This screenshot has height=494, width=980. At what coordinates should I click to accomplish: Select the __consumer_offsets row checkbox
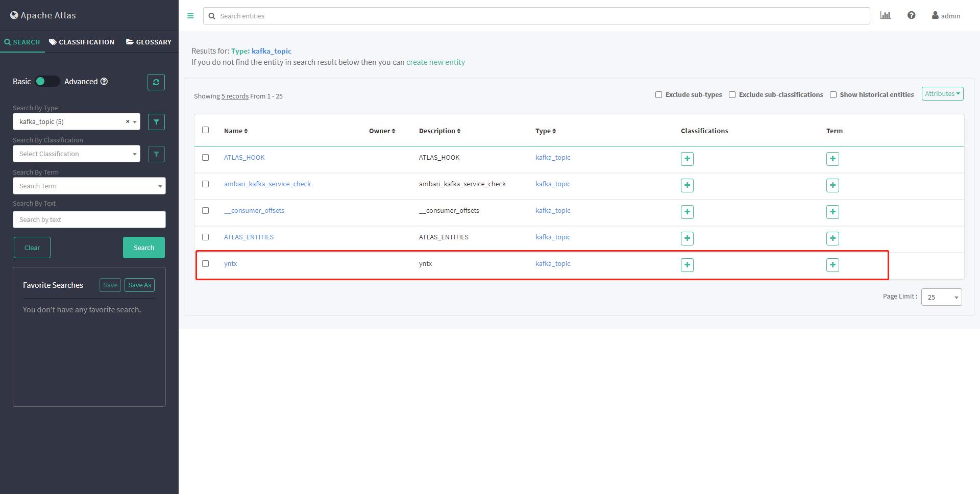pos(206,211)
